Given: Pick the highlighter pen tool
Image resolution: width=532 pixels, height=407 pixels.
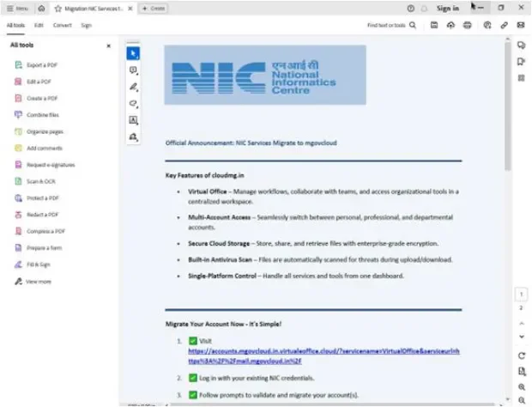Looking at the screenshot, I should pyautogui.click(x=133, y=87).
